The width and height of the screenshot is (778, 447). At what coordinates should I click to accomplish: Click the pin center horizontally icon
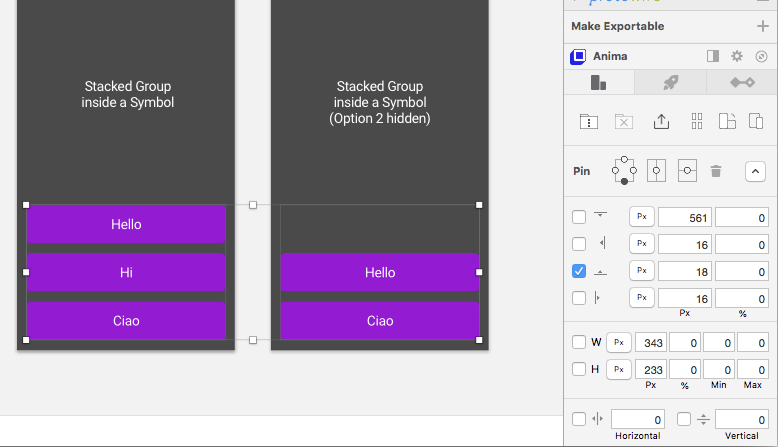(656, 171)
